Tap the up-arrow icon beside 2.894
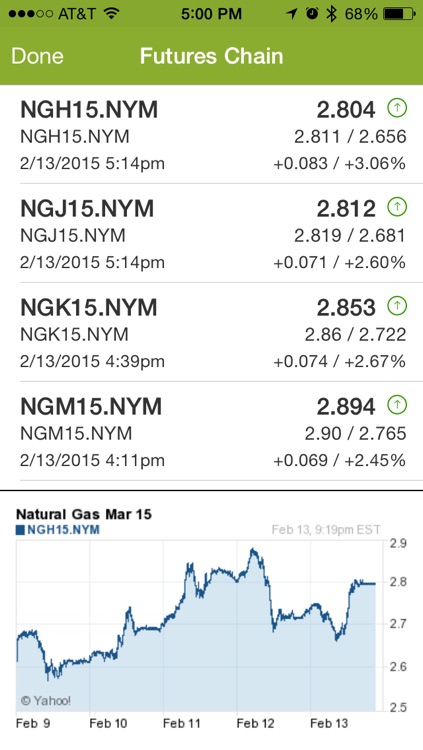Screen dimensions: 423x750 click(x=397, y=405)
